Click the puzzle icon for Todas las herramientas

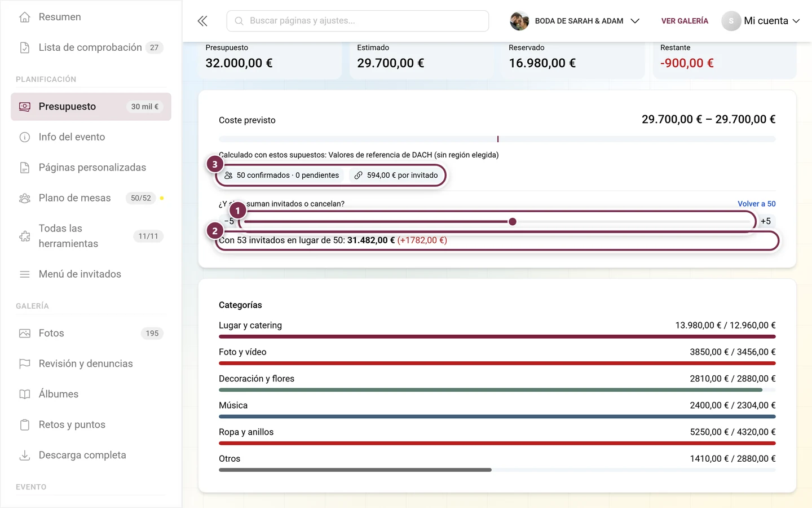pos(25,236)
